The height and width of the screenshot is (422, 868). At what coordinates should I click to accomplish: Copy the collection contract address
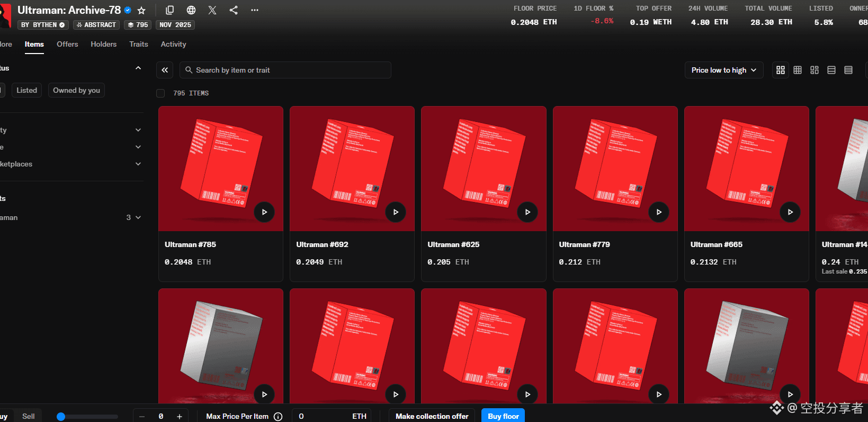coord(170,11)
